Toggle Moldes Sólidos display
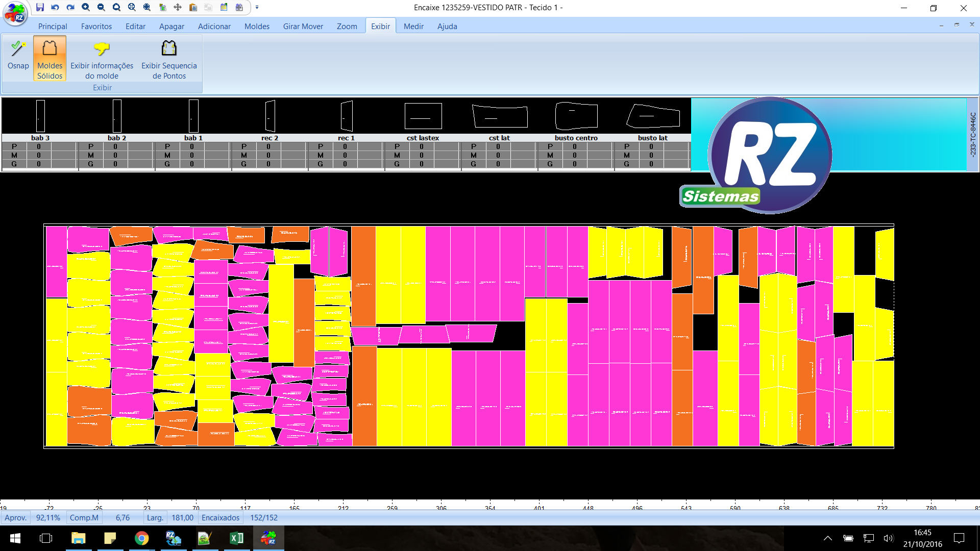980x551 pixels. 50,58
